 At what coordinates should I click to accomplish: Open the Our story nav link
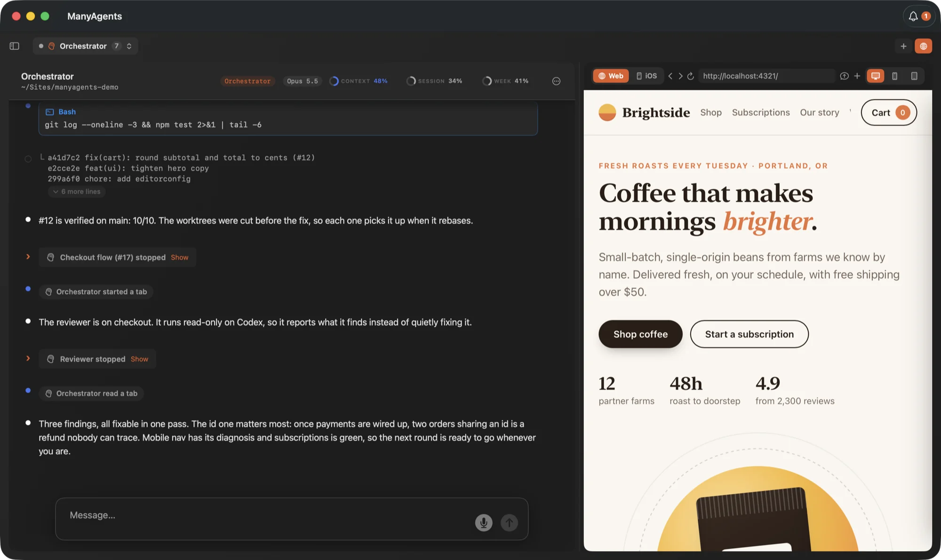tap(820, 112)
